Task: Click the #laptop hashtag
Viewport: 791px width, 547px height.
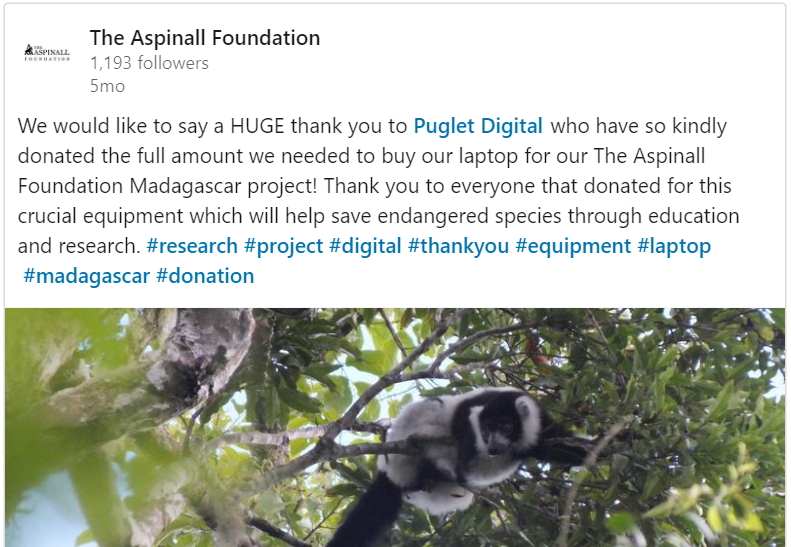Action: [674, 246]
